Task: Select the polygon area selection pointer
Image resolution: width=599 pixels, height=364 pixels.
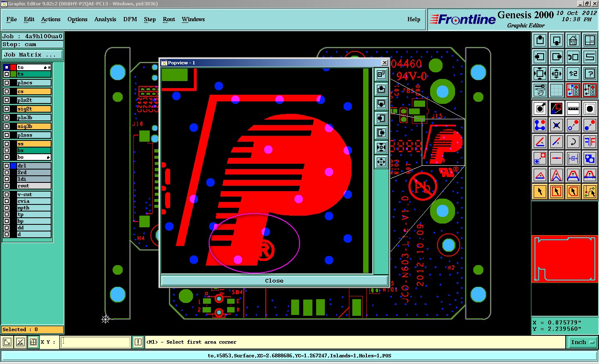Action: [573, 192]
